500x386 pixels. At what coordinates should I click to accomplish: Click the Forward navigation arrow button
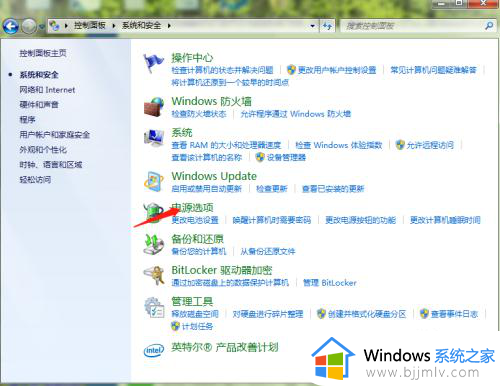pos(29,26)
